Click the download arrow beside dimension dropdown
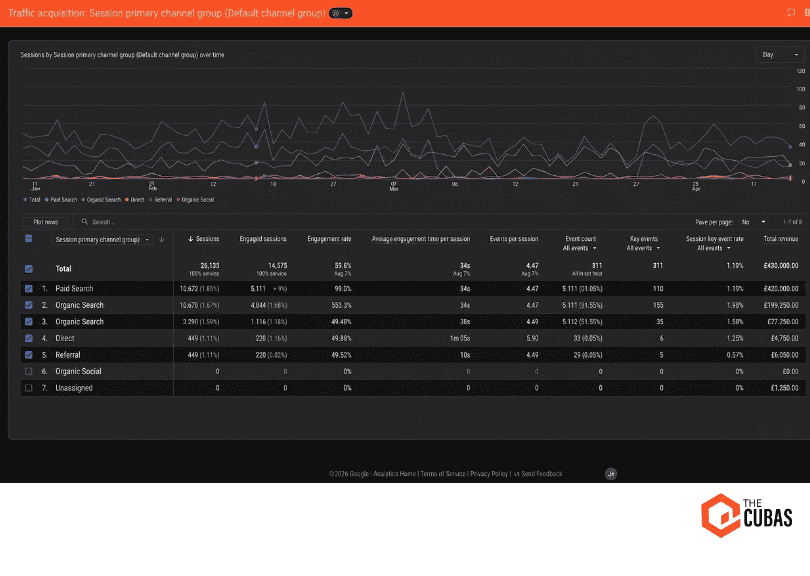Screen dimensions: 810x576 pos(161,239)
